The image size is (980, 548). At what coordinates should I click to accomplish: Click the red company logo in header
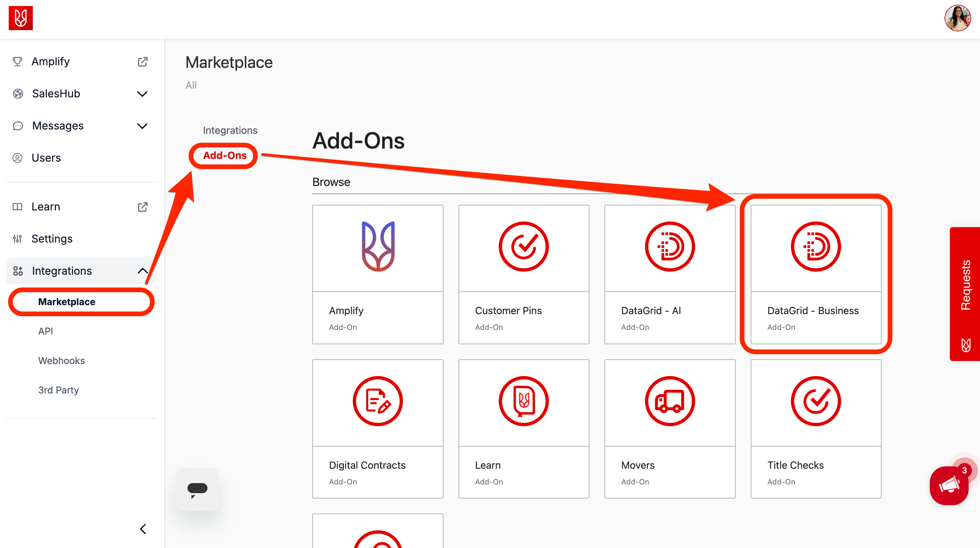[20, 18]
